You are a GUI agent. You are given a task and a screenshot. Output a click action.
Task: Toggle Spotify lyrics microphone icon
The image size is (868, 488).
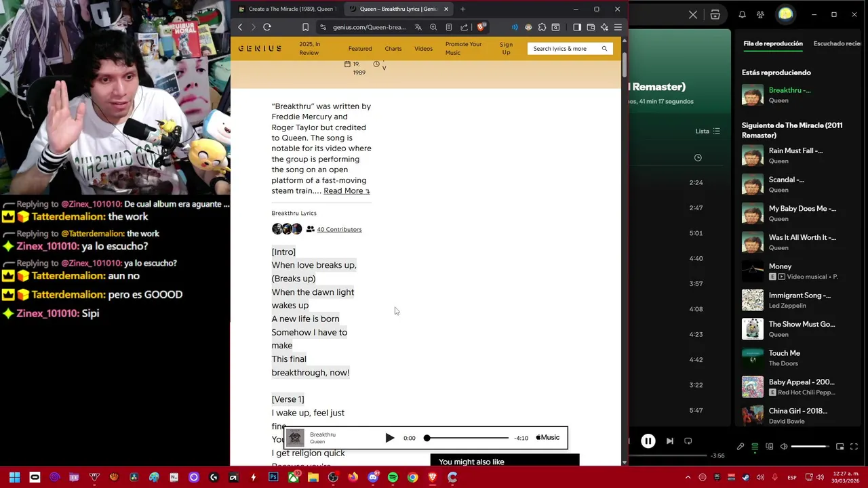point(741,447)
